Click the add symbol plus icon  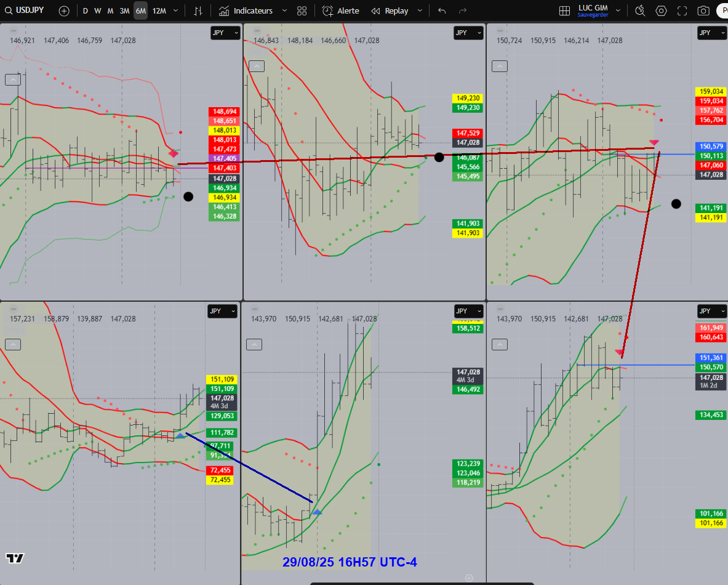point(64,10)
